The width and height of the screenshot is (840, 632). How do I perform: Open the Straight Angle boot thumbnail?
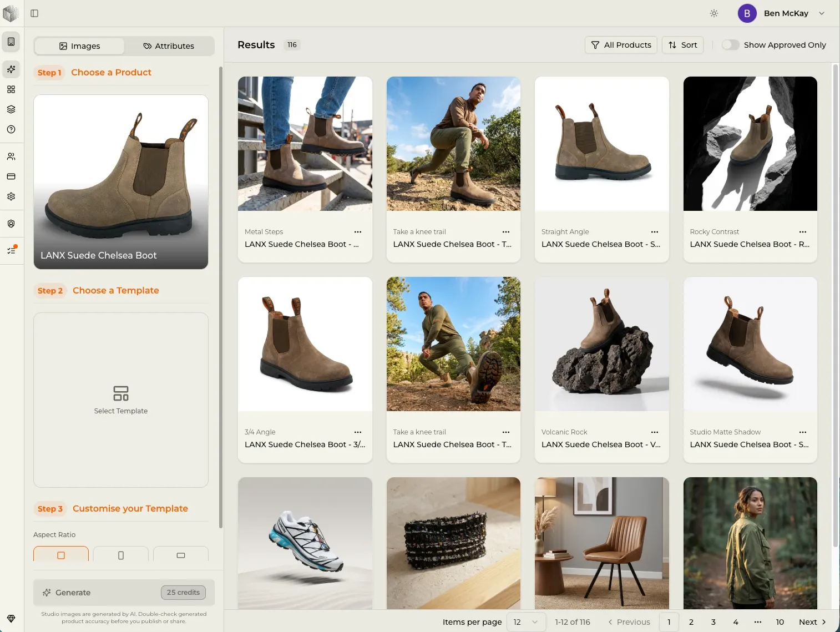(602, 144)
